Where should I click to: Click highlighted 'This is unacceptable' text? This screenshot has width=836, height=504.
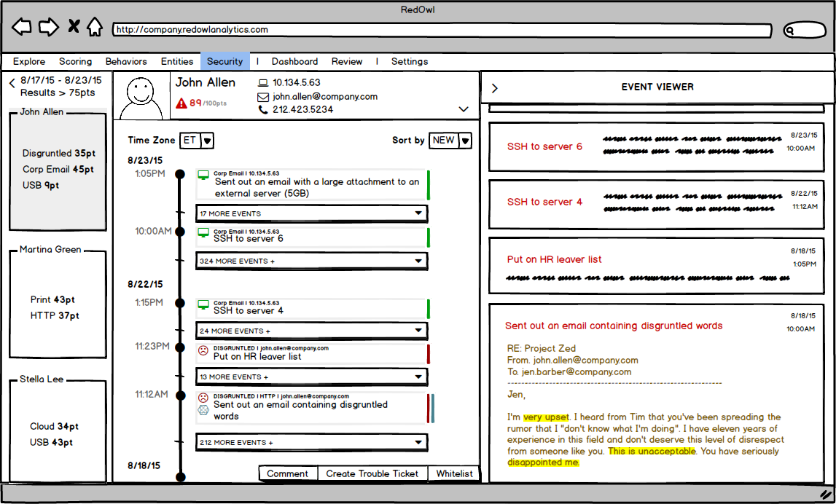652,452
